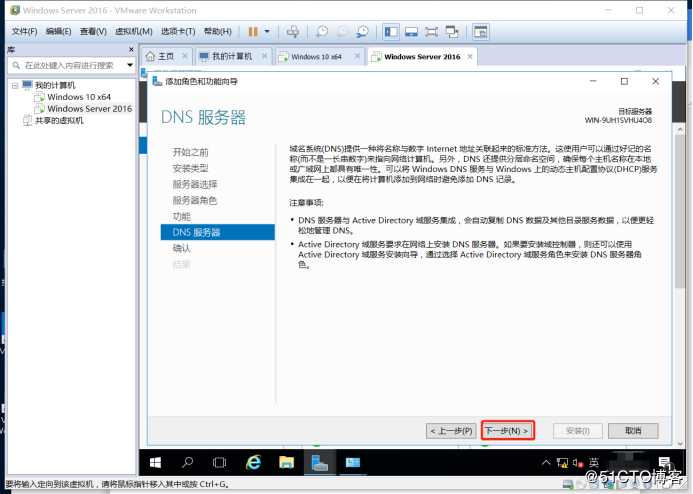Go to 功能 wizard step
693x494 pixels.
pyautogui.click(x=181, y=217)
